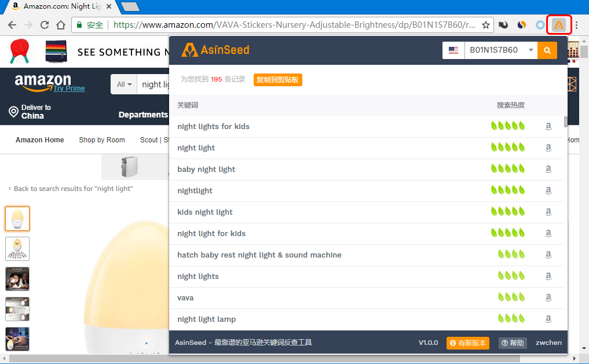The height and width of the screenshot is (364, 589).
Task: Click the copy to clipboard orange button
Action: [277, 79]
